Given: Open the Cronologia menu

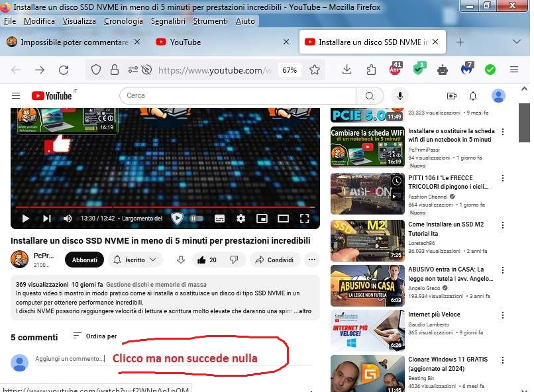Looking at the screenshot, I should pos(123,21).
